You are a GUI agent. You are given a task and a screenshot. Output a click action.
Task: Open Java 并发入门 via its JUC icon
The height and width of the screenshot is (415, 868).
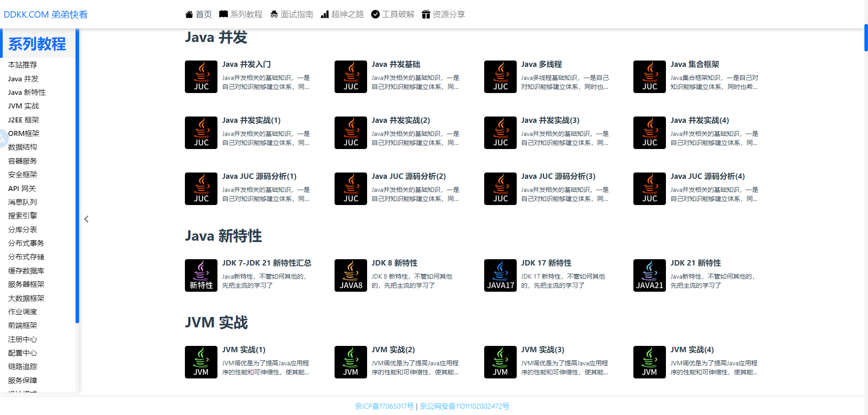coord(201,76)
